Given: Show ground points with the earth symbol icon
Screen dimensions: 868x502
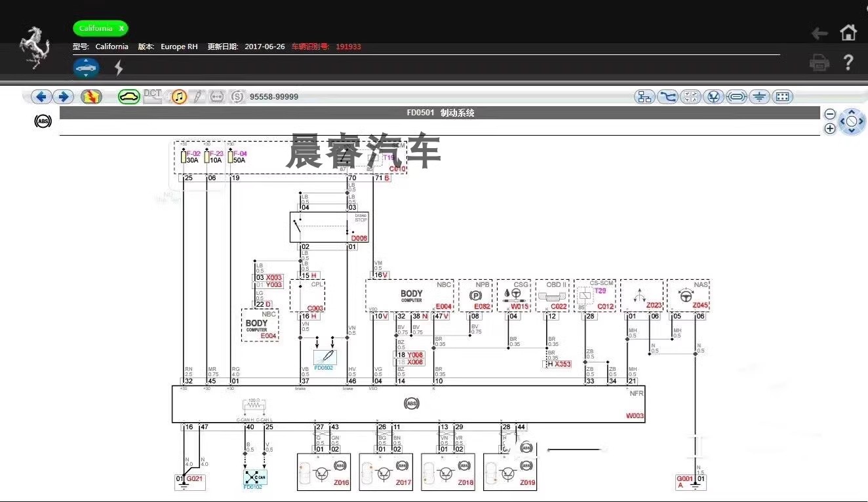Looking at the screenshot, I should pyautogui.click(x=760, y=97).
